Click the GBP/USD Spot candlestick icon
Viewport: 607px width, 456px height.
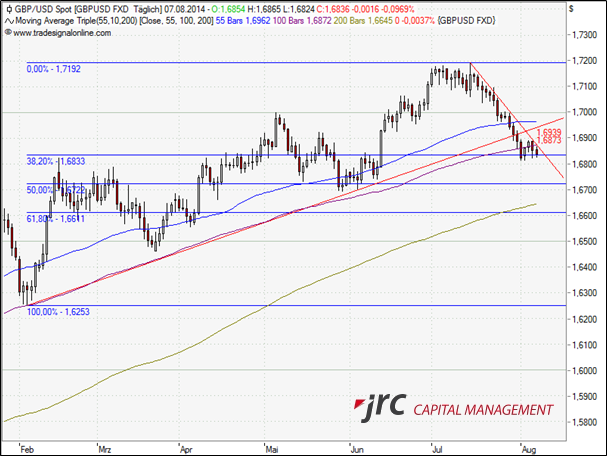[x=7, y=8]
